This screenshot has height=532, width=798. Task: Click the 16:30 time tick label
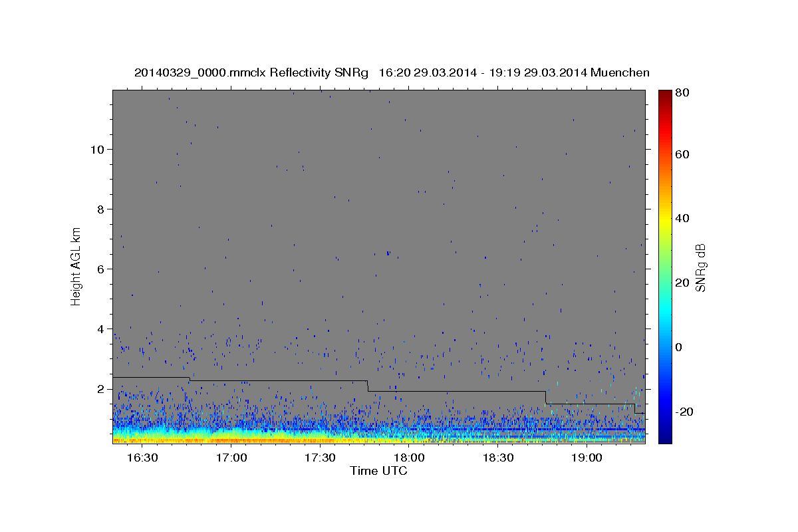point(142,458)
